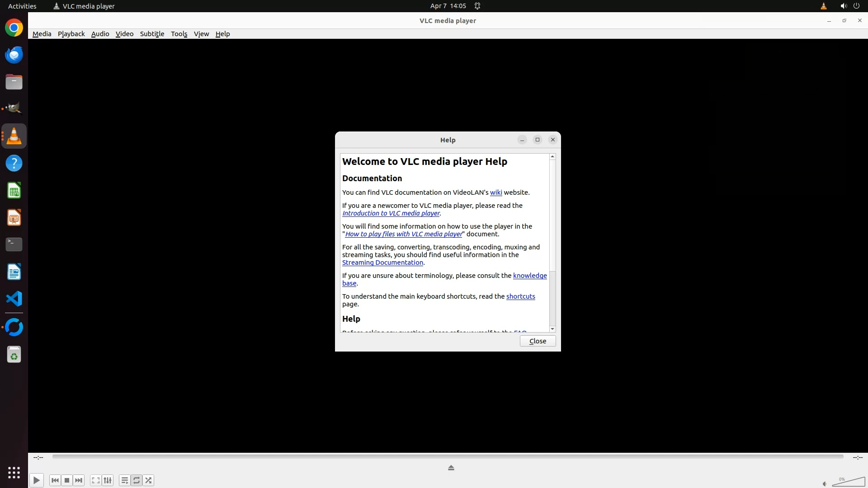The image size is (868, 488).
Task: Mute audio via speaker icon
Action: (x=825, y=484)
